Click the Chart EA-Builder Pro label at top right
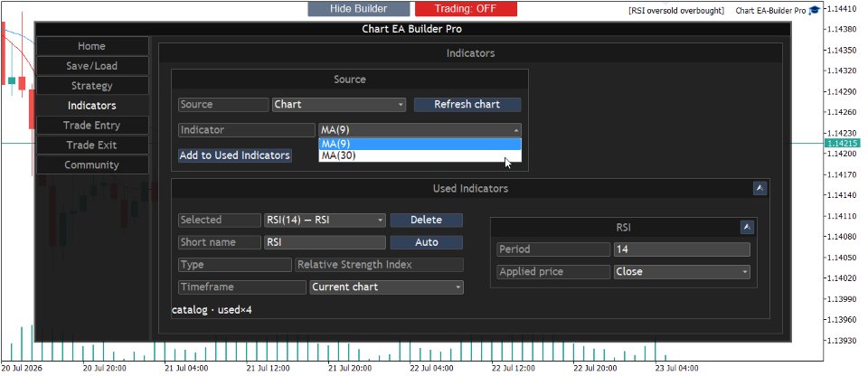This screenshot has width=868, height=376. click(770, 11)
